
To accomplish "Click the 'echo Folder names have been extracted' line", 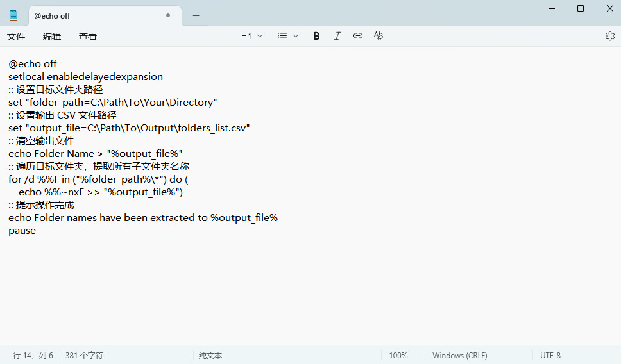I will [x=143, y=218].
